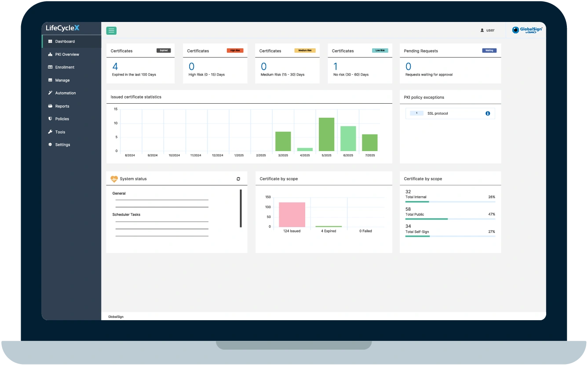Click the Policies shield icon
The image size is (588, 365).
click(x=50, y=119)
